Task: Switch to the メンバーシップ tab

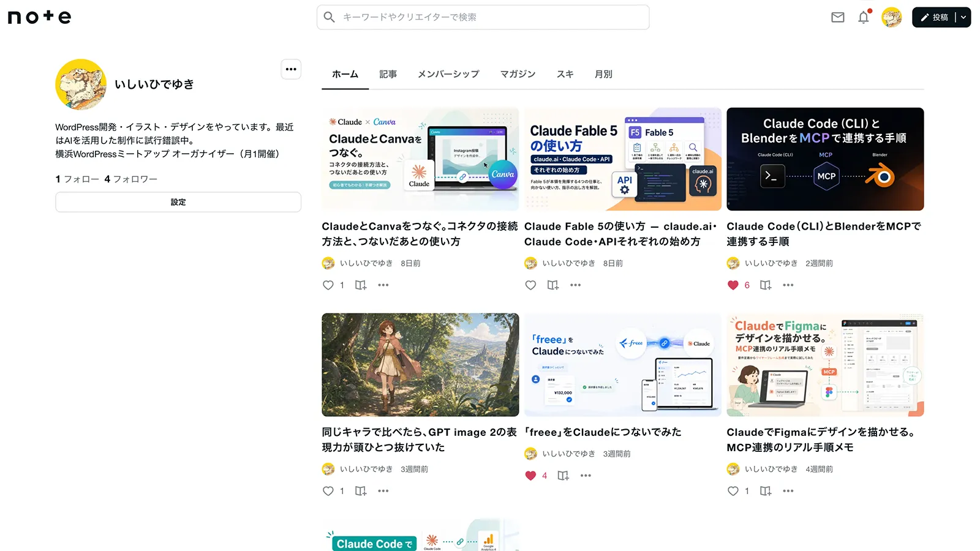Action: coord(448,74)
